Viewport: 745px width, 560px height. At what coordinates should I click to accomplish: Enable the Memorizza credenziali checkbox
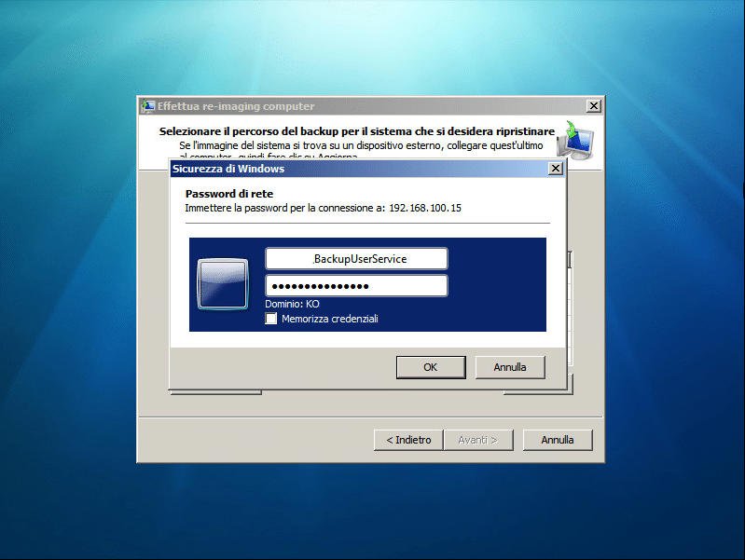(270, 319)
